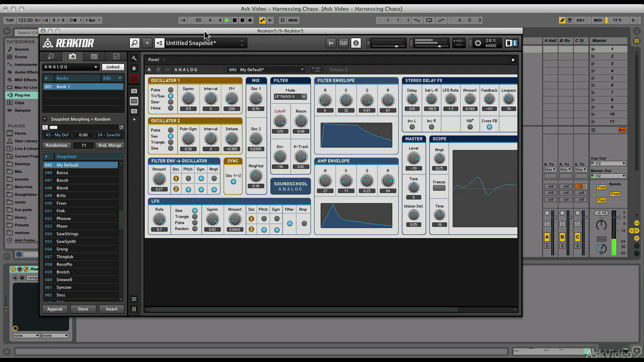The width and height of the screenshot is (644, 362).
Task: Open the ANALOG instrument dropdown in sidebar
Action: [70, 67]
